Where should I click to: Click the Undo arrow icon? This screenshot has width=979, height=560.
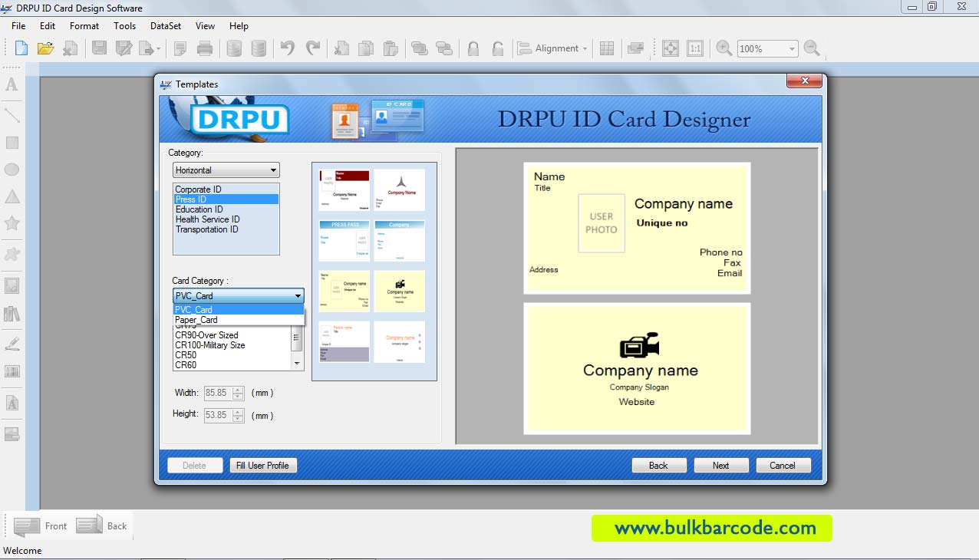coord(287,48)
